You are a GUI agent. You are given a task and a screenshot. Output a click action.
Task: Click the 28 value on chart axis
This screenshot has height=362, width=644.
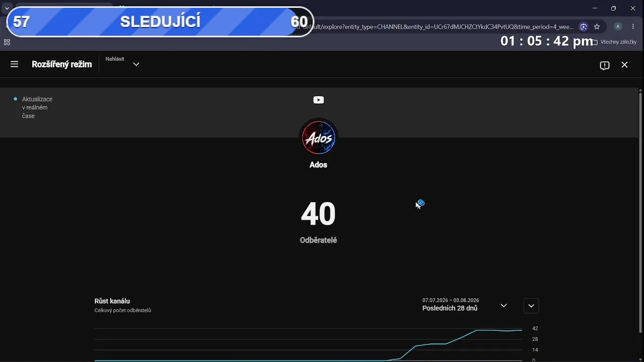pos(535,339)
